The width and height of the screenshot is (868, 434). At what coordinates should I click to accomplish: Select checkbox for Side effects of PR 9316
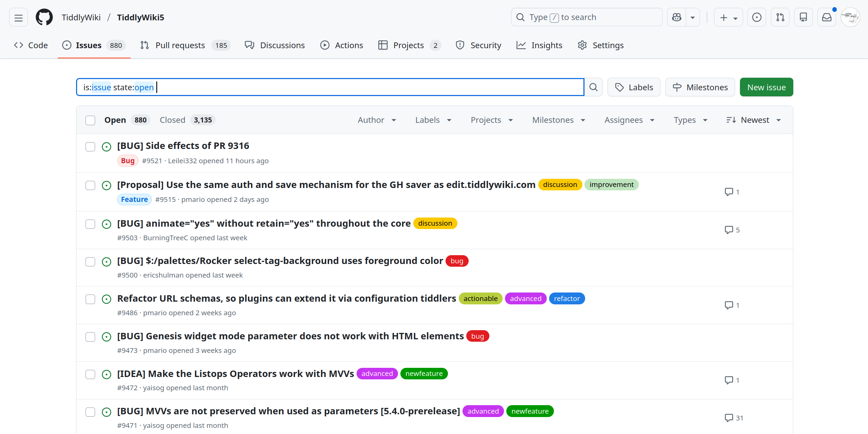[x=90, y=147]
